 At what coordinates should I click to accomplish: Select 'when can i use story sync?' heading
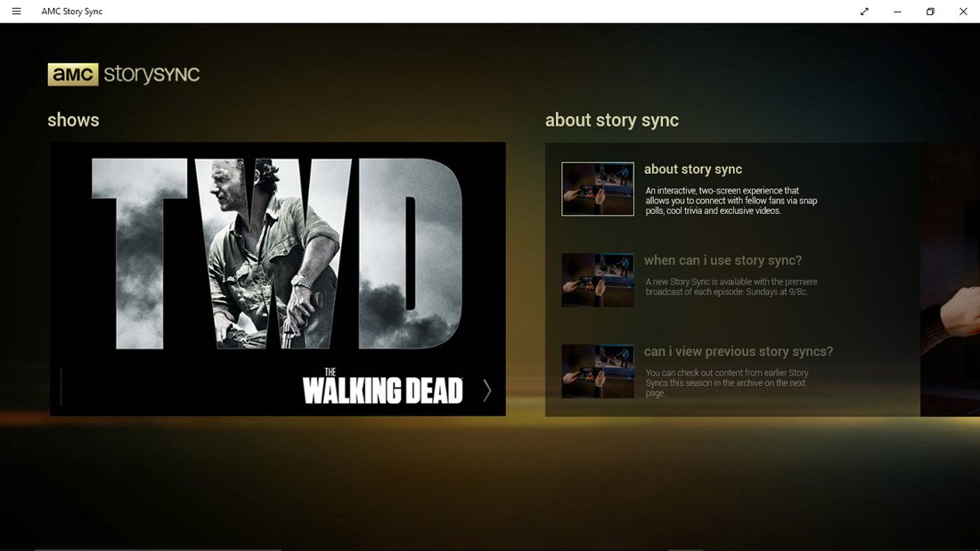(x=723, y=260)
